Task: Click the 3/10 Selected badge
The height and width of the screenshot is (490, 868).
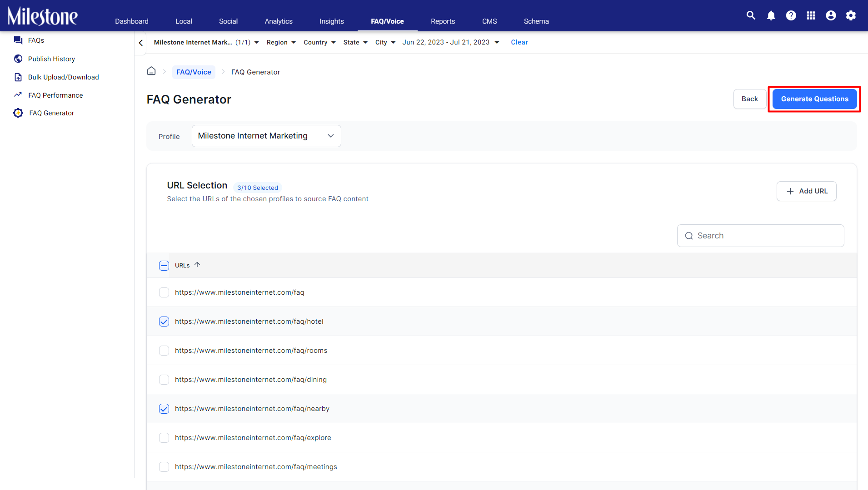Action: (258, 188)
